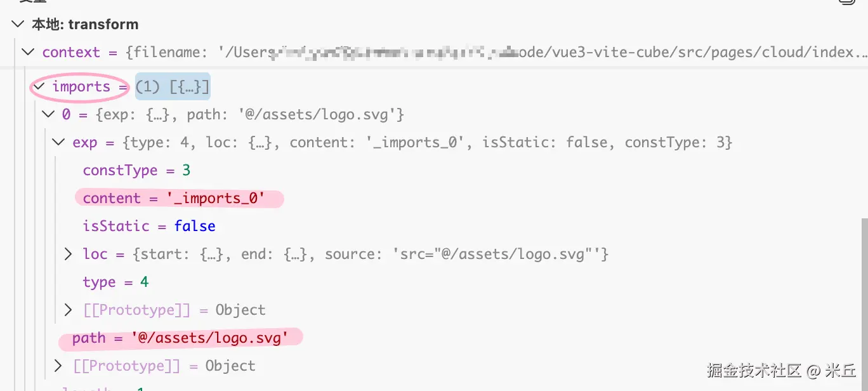Screen dimensions: 868x391
Task: Click the imports variable name
Action: pos(81,87)
